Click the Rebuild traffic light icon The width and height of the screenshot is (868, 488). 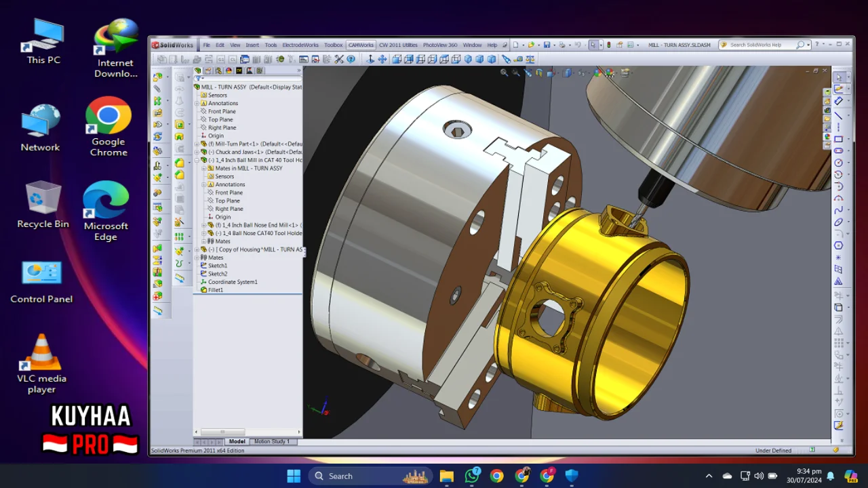coord(608,45)
